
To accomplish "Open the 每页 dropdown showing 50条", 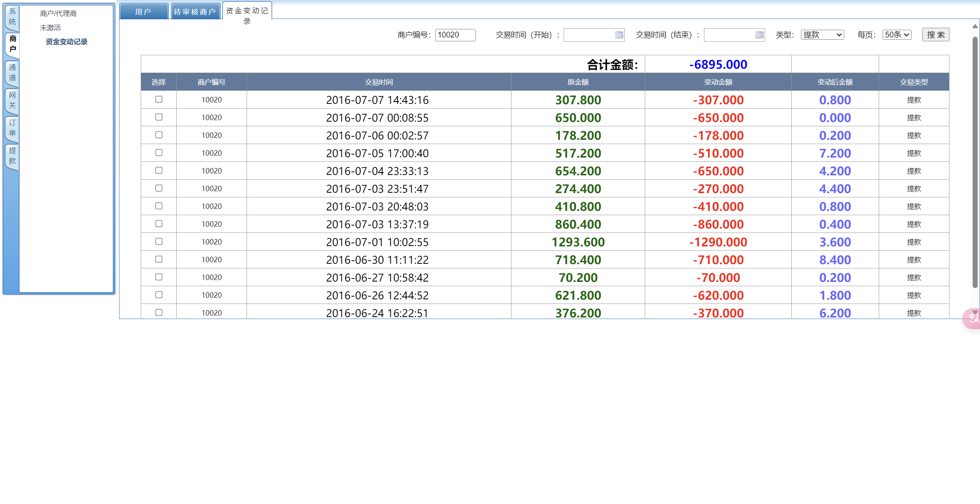I will click(x=897, y=35).
